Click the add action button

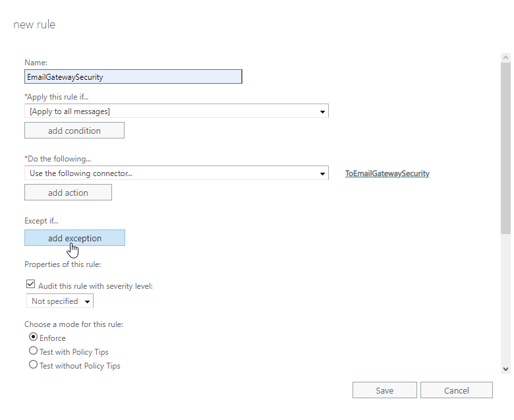[68, 193]
